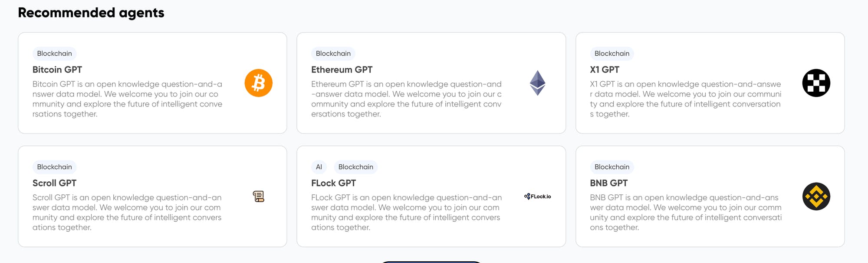The height and width of the screenshot is (263, 868).
Task: Open the Scroll GPT agent title
Action: [x=54, y=183]
